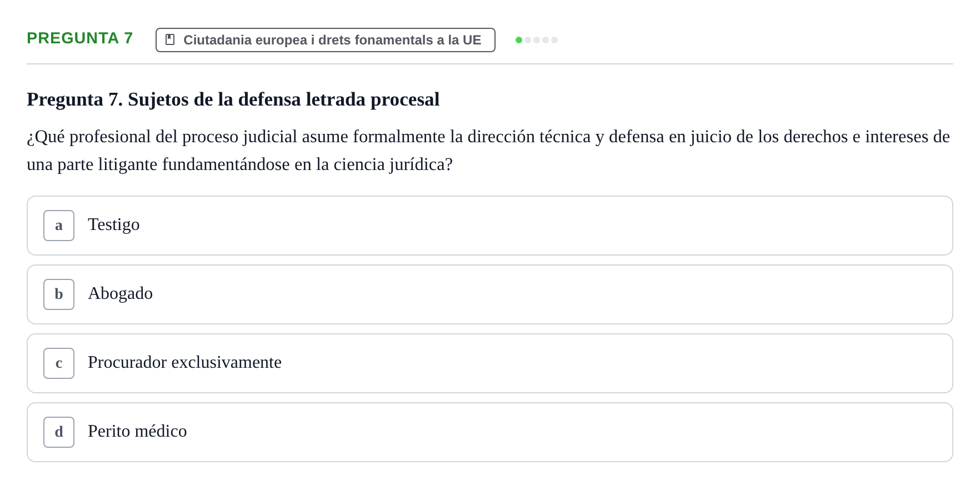The height and width of the screenshot is (490, 980).
Task: Click the letter a key box
Action: point(59,226)
